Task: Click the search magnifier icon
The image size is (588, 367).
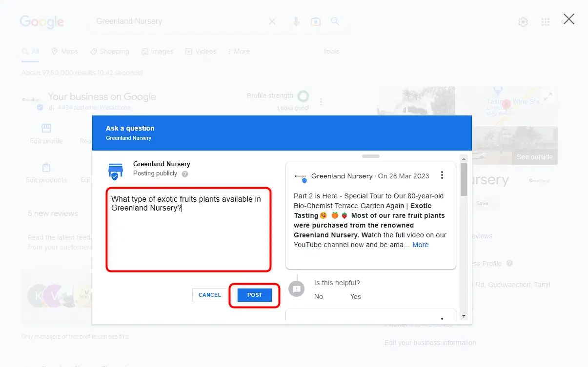Action: (x=335, y=21)
